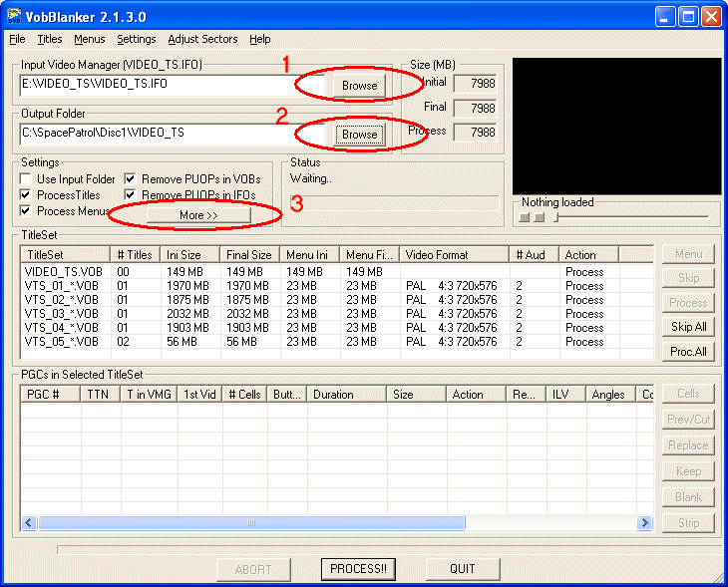The width and height of the screenshot is (728, 587).
Task: Click the Keep button
Action: pyautogui.click(x=688, y=471)
